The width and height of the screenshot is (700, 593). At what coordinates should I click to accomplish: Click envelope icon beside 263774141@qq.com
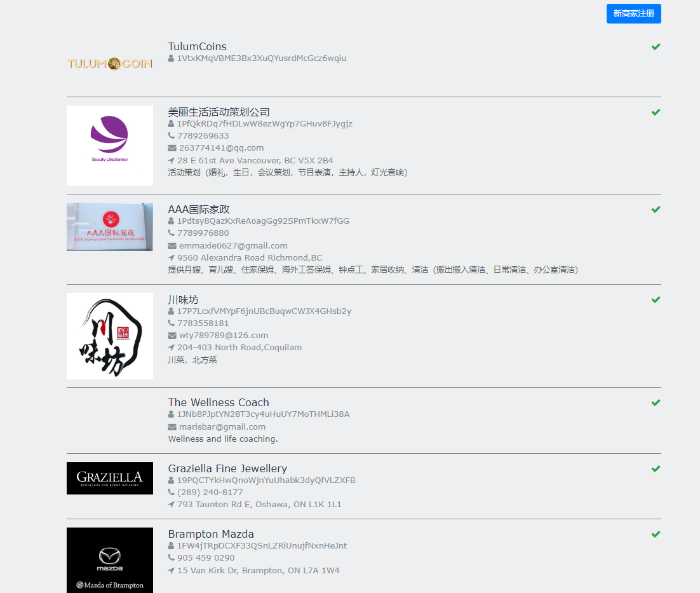pos(172,148)
